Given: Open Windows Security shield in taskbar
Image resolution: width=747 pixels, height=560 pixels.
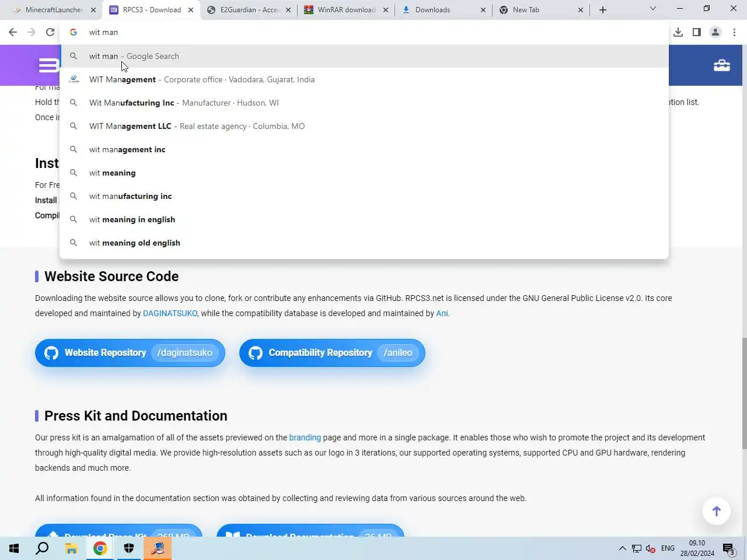Looking at the screenshot, I should tap(129, 548).
